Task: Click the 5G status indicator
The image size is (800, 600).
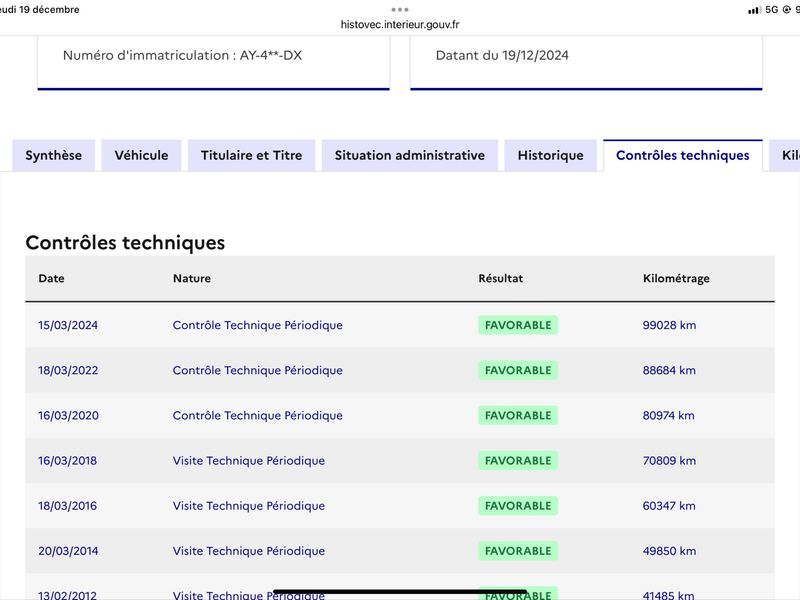Action: (771, 10)
